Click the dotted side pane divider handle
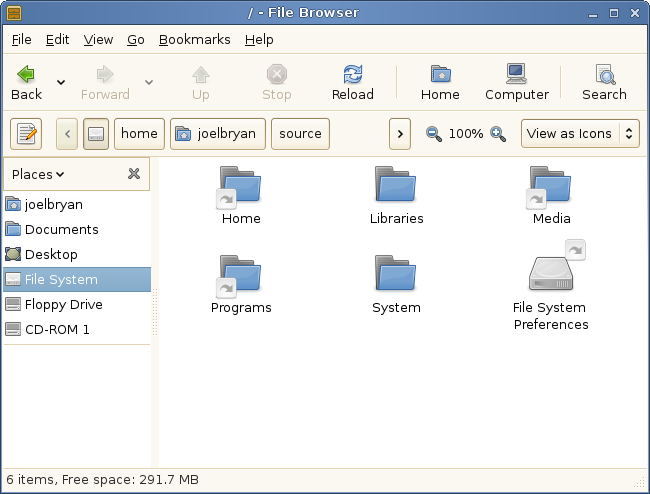 [x=155, y=312]
